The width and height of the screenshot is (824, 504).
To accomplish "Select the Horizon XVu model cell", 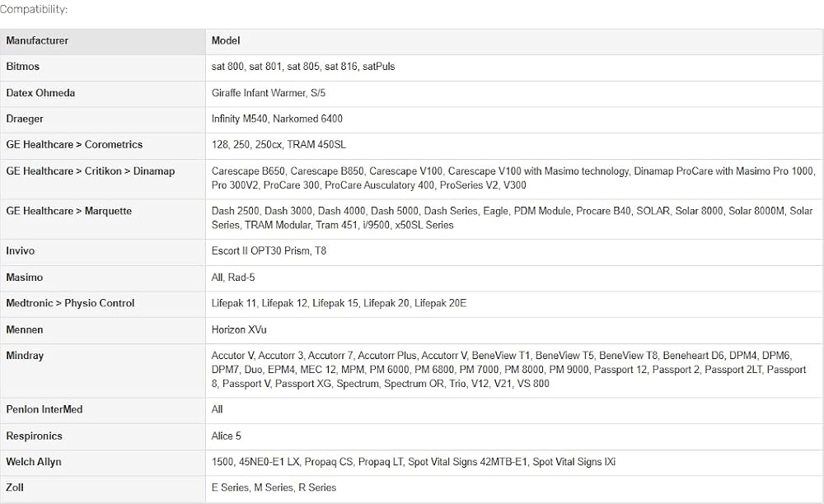I will pyautogui.click(x=514, y=331).
